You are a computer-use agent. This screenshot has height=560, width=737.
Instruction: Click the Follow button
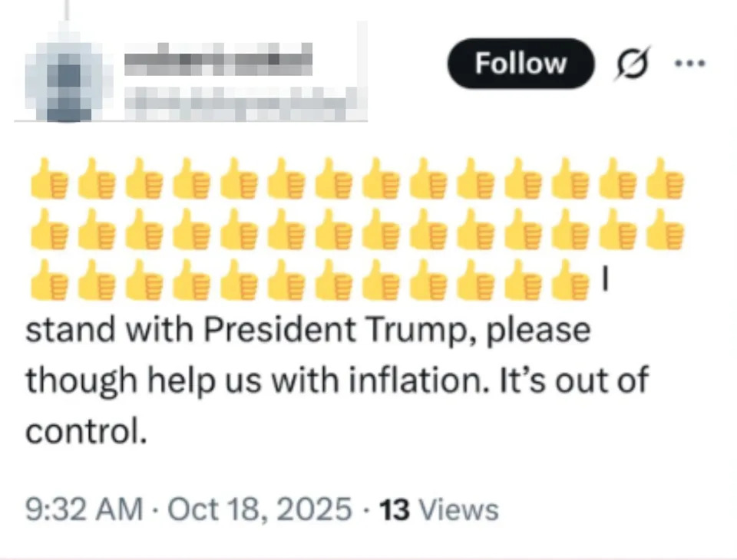521,63
